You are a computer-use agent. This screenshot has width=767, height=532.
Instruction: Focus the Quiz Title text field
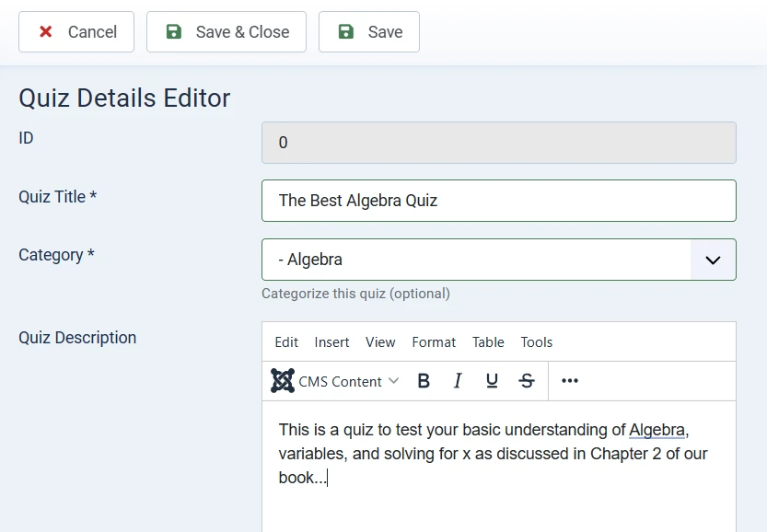coord(498,201)
